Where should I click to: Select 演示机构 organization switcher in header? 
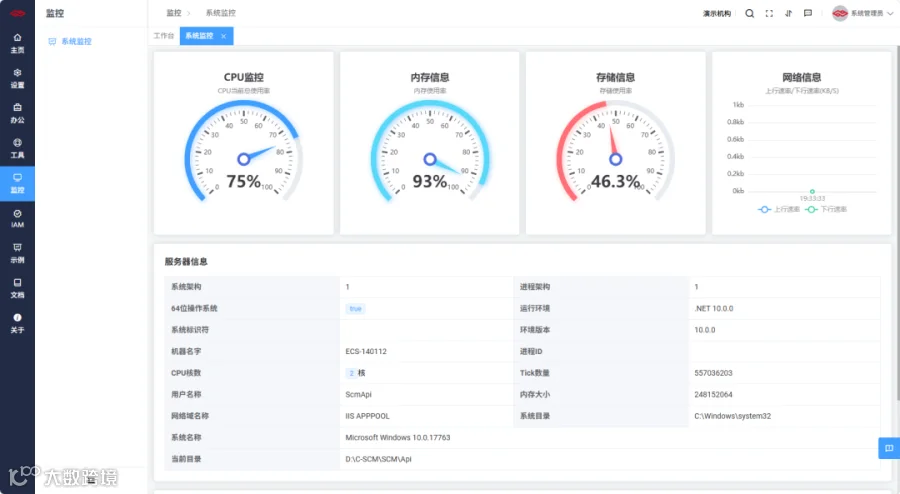(717, 13)
